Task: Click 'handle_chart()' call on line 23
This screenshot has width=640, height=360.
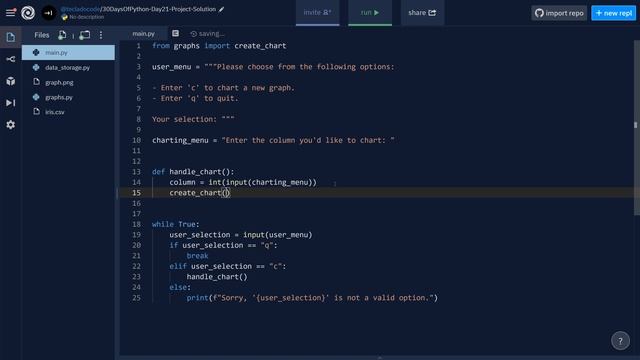Action: coord(217,277)
